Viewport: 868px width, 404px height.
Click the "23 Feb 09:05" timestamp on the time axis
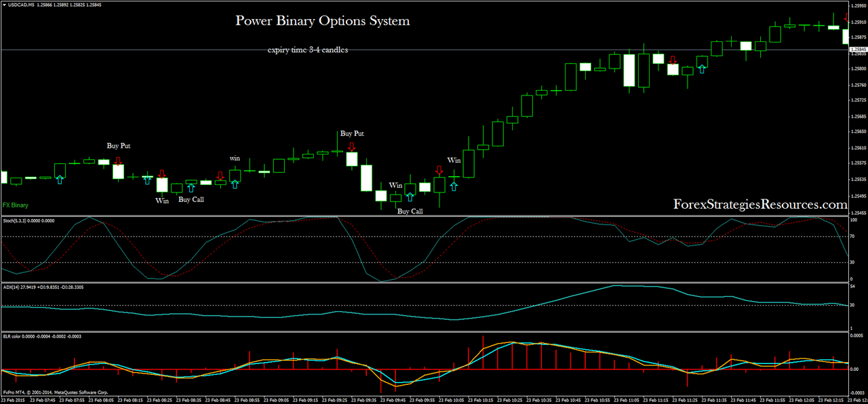click(276, 399)
